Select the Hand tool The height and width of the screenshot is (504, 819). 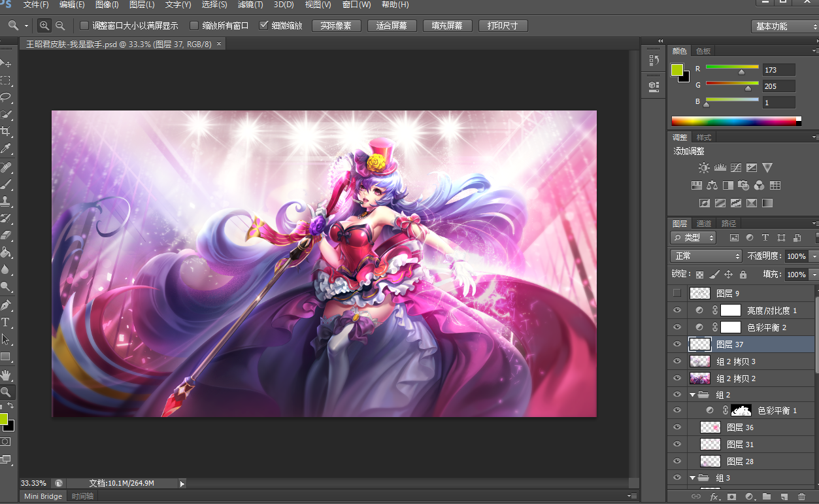pos(6,375)
